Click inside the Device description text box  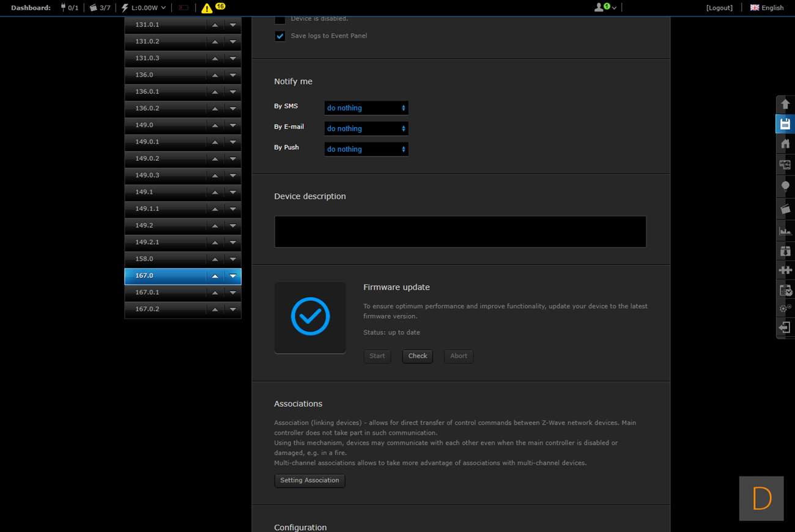[x=460, y=232]
